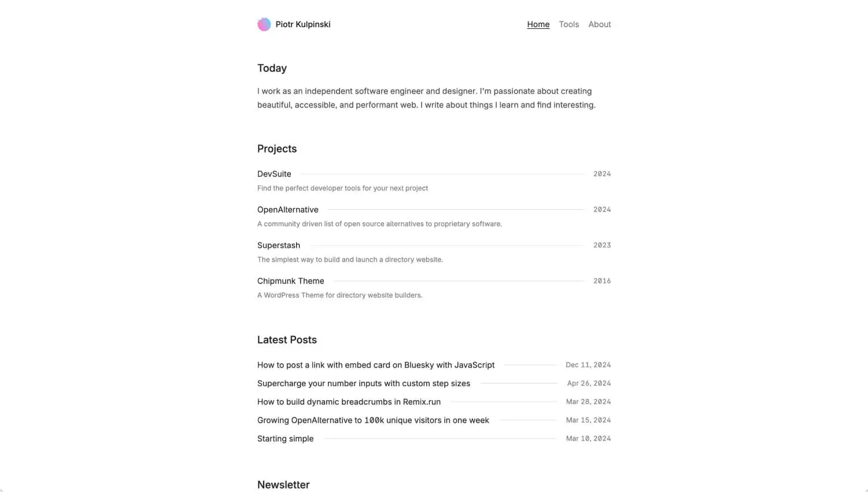Click the Dec 11, 2024 post date
This screenshot has height=492, width=868.
click(x=588, y=365)
